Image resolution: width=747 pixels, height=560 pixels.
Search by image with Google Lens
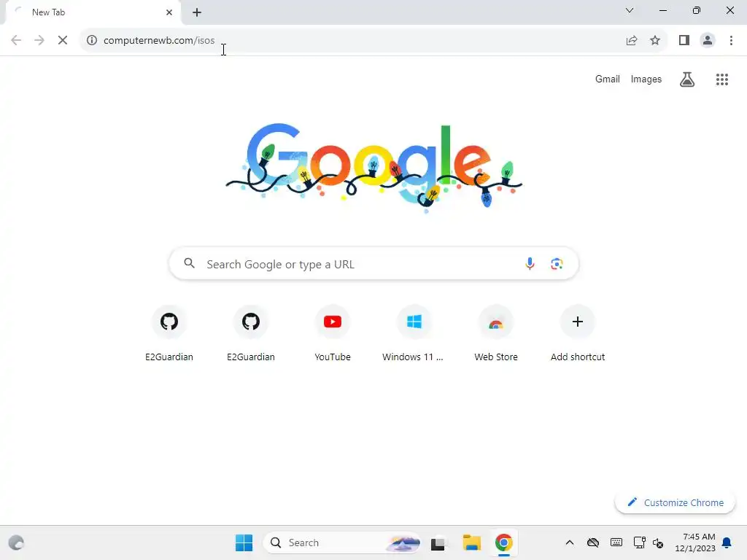(x=557, y=263)
